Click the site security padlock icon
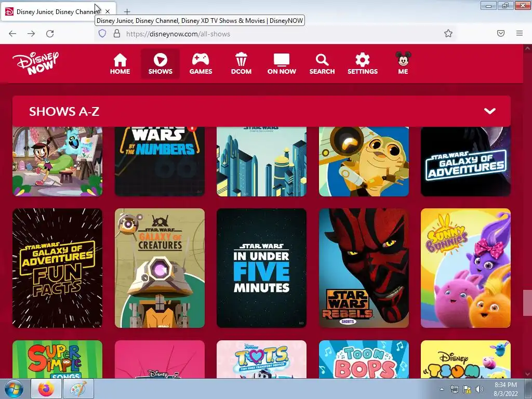 117,33
